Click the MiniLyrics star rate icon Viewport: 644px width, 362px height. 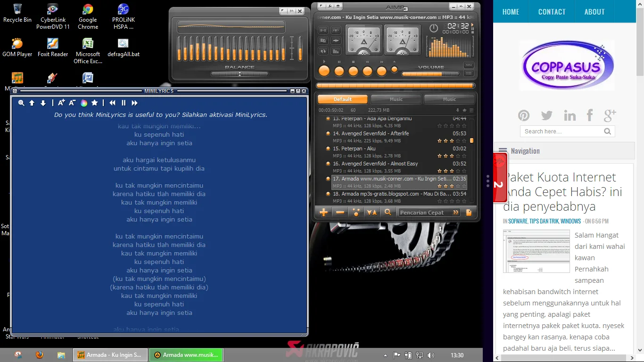coord(95,103)
